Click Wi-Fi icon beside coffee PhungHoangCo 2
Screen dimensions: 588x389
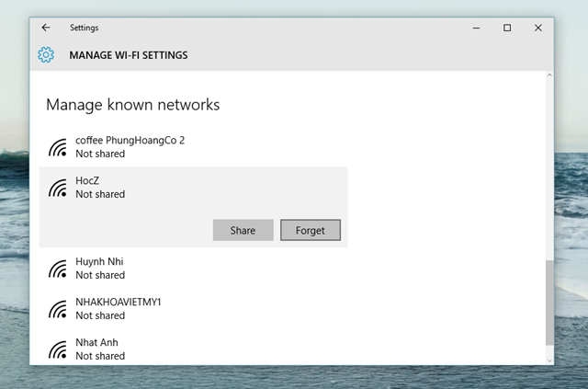[x=59, y=147]
